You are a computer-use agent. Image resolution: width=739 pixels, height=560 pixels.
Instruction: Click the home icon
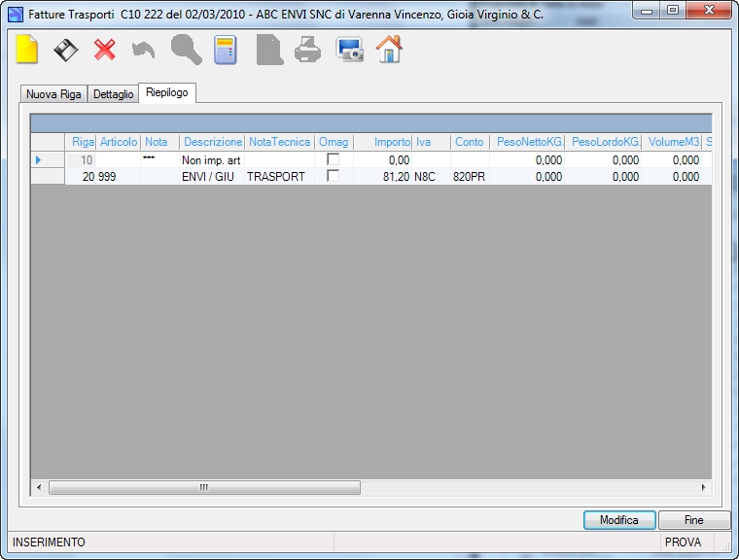(x=389, y=49)
